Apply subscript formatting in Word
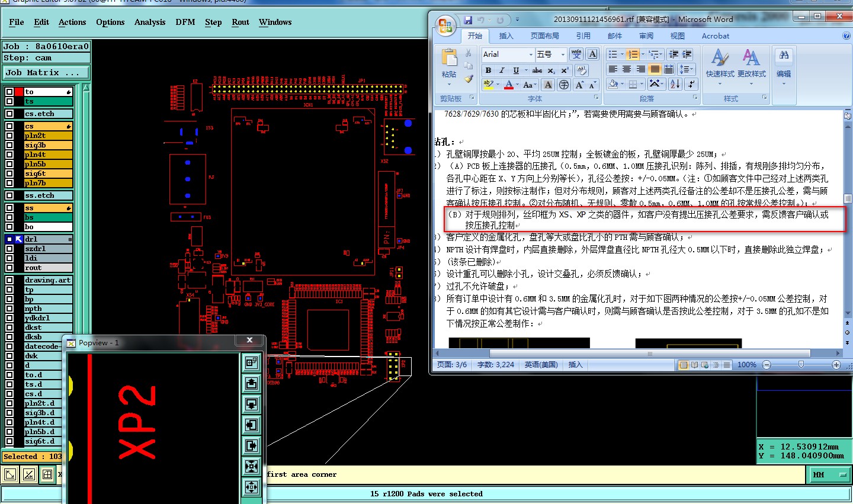The image size is (853, 504). (551, 70)
